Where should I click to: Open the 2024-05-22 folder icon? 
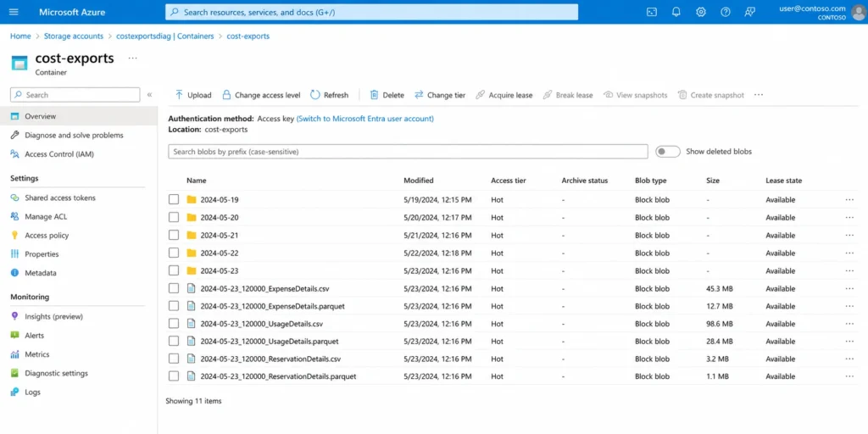coord(192,253)
